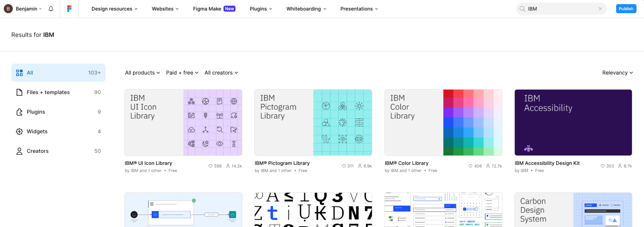This screenshot has height=227, width=644.
Task: Clear the IBM search text
Action: coord(600,9)
